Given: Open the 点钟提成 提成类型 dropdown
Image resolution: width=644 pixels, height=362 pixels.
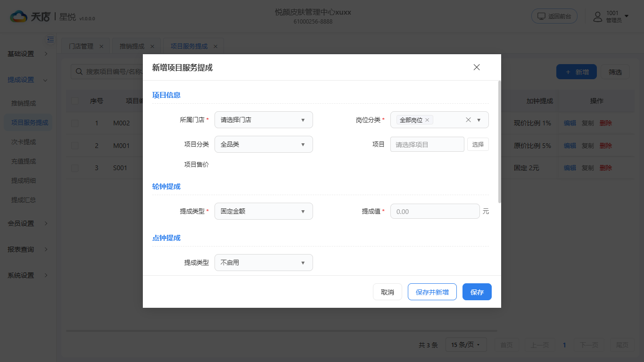Looking at the screenshot, I should pyautogui.click(x=264, y=263).
